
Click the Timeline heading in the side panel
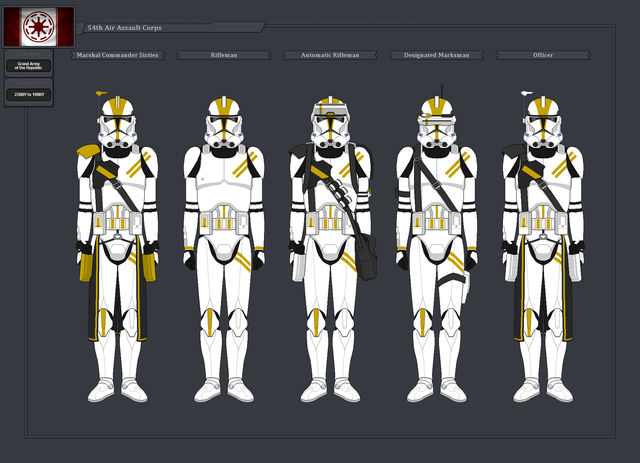[29, 83]
